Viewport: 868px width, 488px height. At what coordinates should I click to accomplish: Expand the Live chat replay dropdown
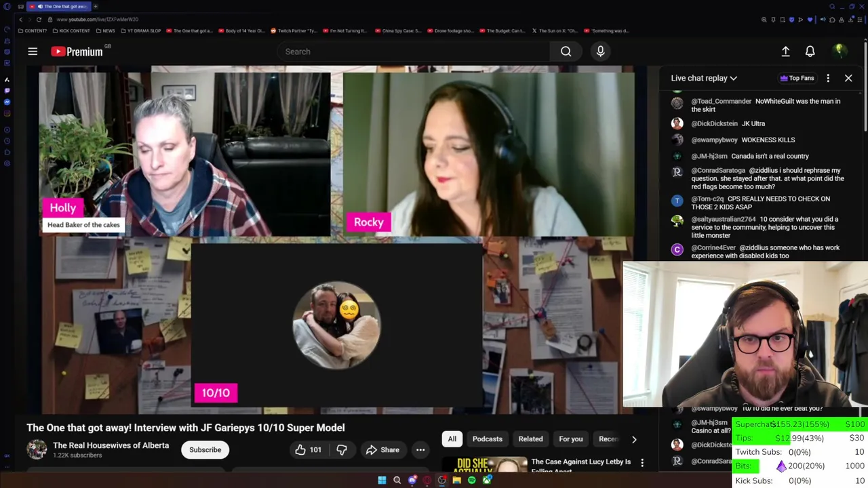pyautogui.click(x=704, y=78)
